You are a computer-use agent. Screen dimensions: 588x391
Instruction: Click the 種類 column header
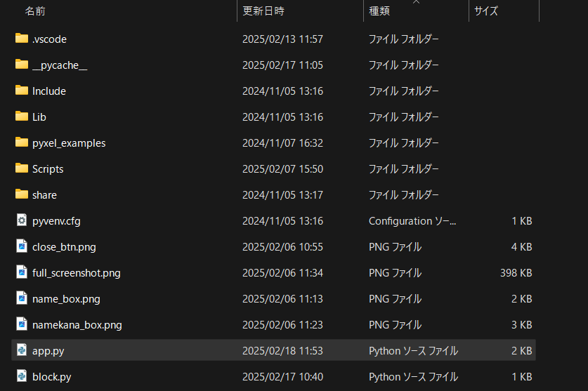pos(379,11)
